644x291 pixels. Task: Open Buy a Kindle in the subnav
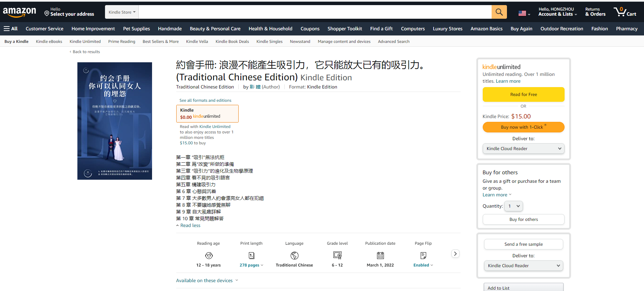16,42
